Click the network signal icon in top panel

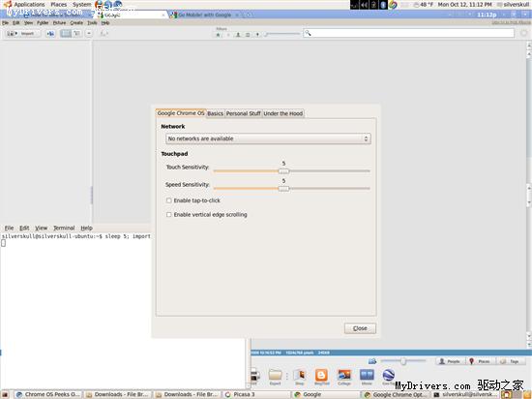tap(355, 5)
